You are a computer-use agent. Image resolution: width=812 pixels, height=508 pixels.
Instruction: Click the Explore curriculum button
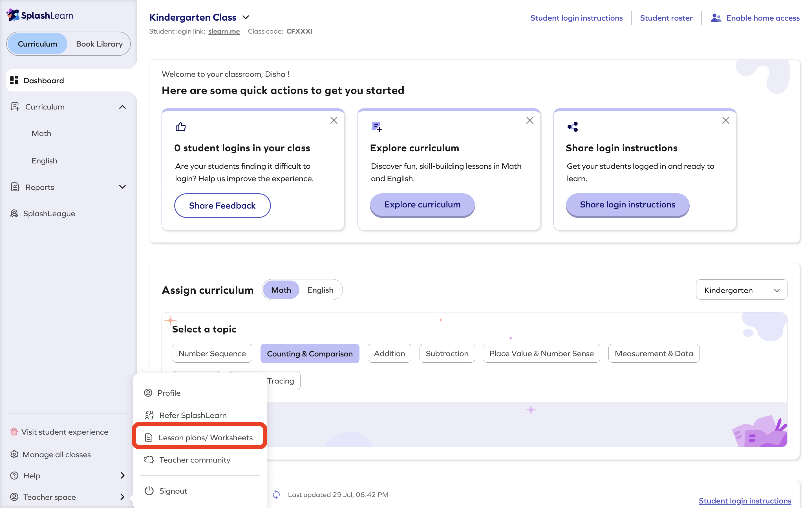[x=422, y=205]
